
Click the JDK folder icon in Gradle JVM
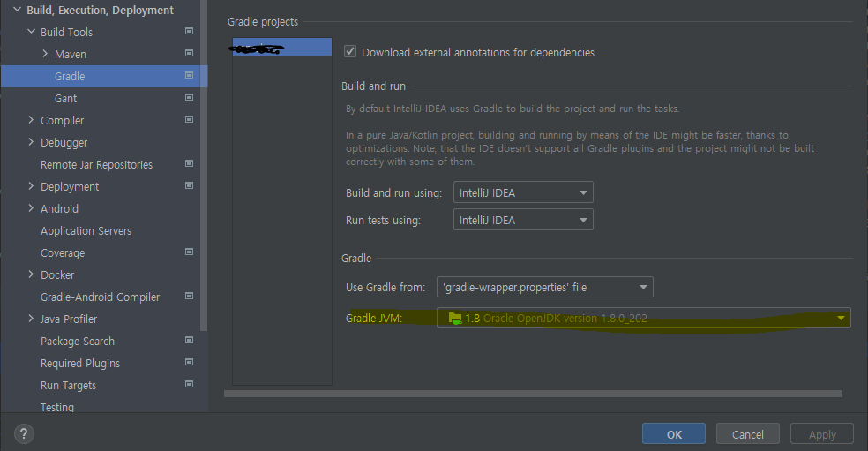tap(455, 318)
